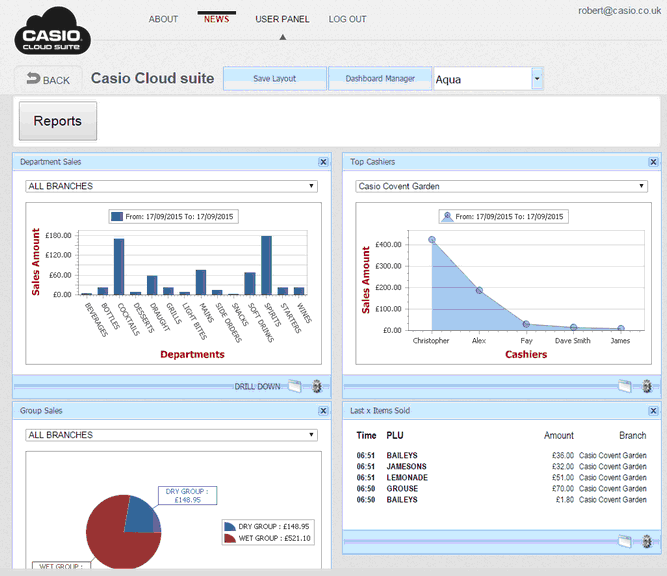667x576 pixels.
Task: Open the NEWS menu item
Action: point(217,19)
